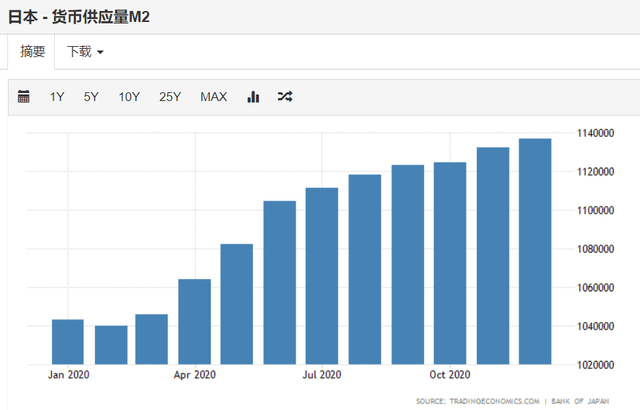Set chart range to 10Y

tap(129, 97)
